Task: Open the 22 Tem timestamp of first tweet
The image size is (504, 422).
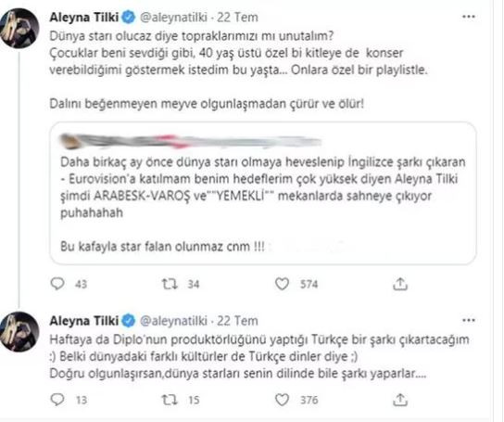Action: tap(237, 17)
